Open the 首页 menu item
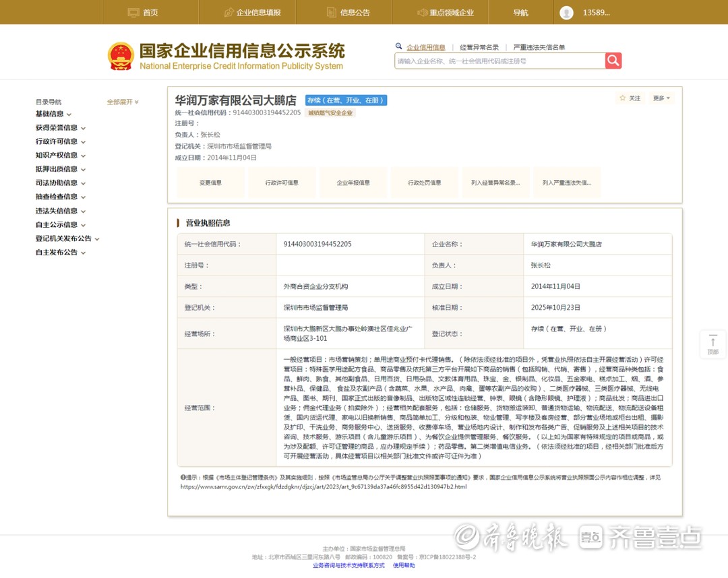Screen dimensions: 728x578 [x=150, y=13]
